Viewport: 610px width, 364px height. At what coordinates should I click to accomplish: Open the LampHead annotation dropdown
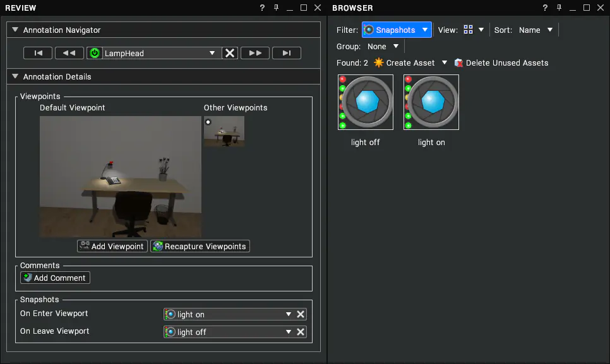212,53
